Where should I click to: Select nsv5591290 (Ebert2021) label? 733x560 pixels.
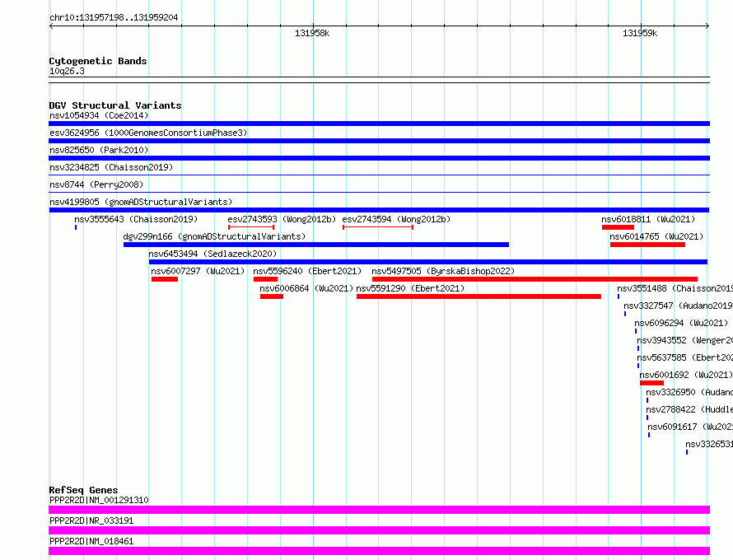point(410,288)
